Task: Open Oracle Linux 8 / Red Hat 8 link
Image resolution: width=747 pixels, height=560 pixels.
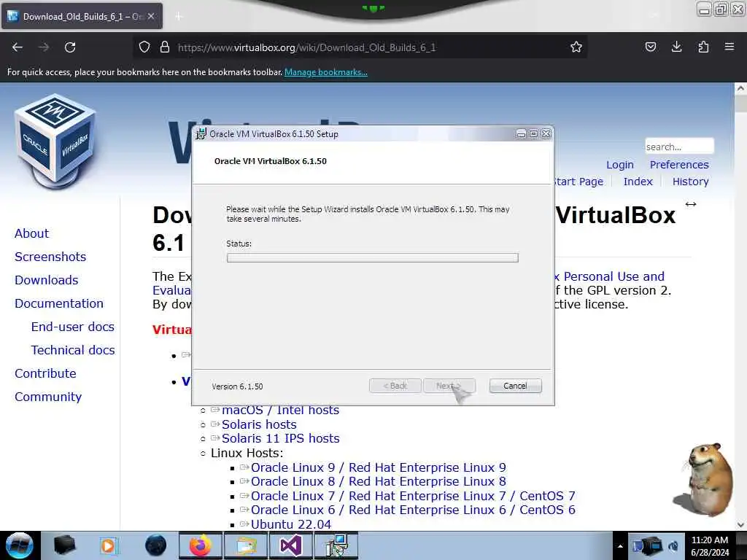Action: point(379,481)
